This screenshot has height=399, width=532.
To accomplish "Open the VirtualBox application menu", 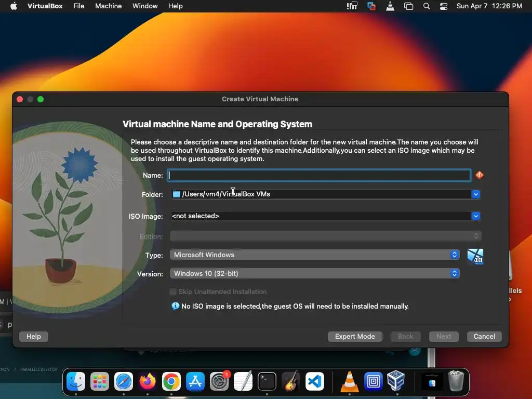I will [x=45, y=6].
